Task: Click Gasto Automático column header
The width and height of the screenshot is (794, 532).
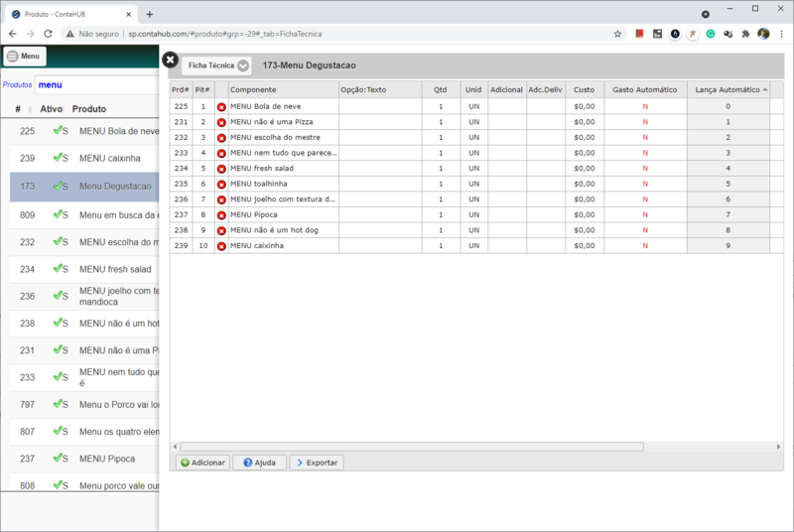Action: point(645,89)
